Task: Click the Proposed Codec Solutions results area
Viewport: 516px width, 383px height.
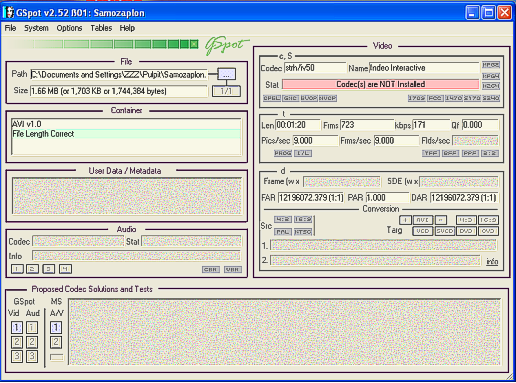Action: coord(285,332)
